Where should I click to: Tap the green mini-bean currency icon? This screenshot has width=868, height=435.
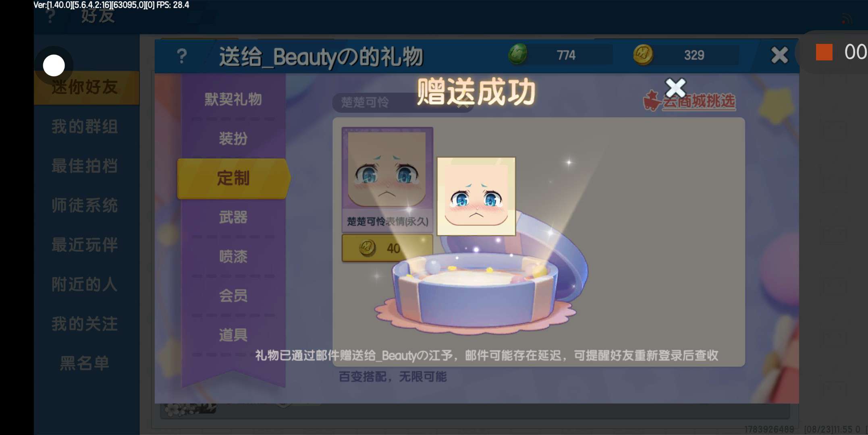tap(518, 54)
